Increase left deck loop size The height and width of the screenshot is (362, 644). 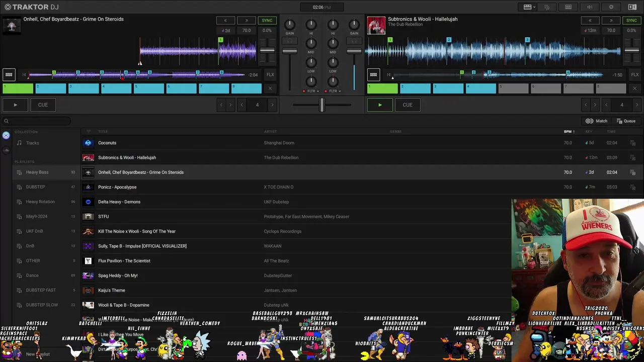[x=272, y=105]
